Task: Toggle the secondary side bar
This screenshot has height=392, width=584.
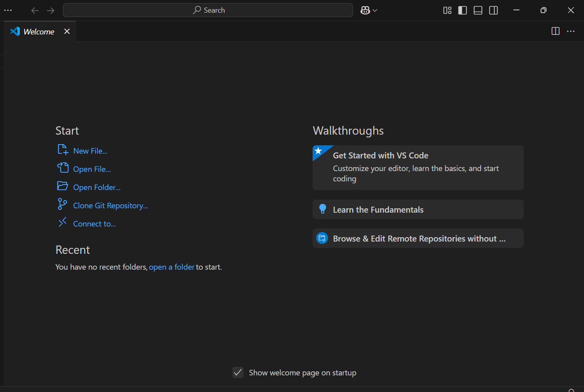Action: pyautogui.click(x=493, y=10)
